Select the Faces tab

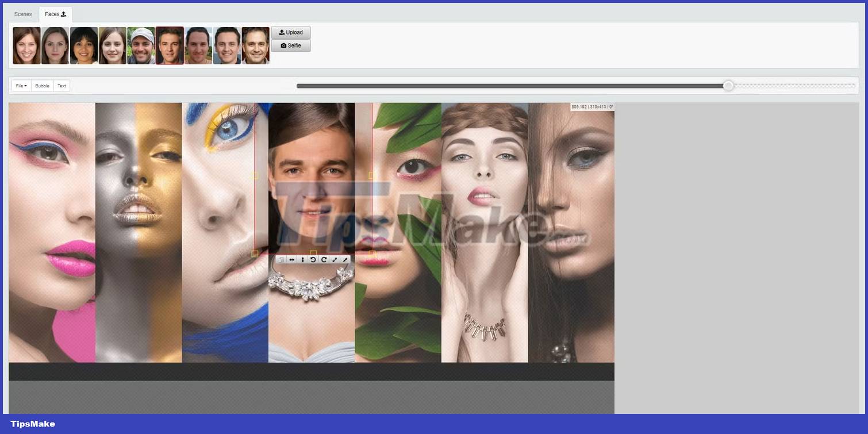(x=55, y=14)
